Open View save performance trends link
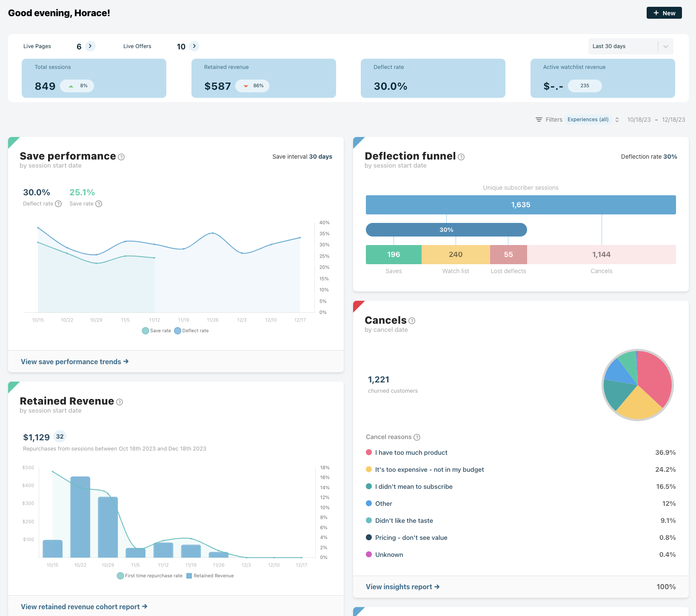 coord(74,362)
